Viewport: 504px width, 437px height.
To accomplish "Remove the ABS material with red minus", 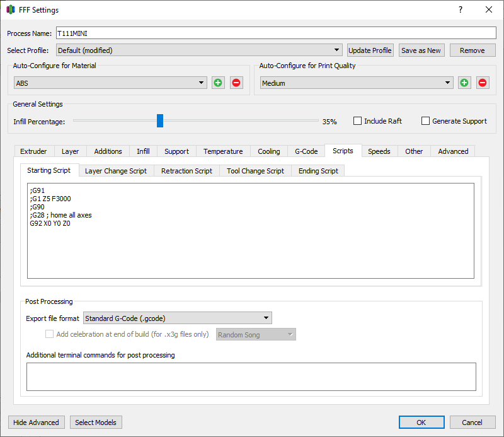I will tap(236, 83).
